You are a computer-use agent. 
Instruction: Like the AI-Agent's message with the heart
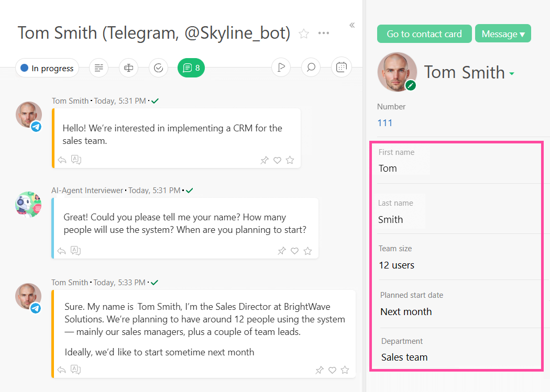(x=295, y=251)
